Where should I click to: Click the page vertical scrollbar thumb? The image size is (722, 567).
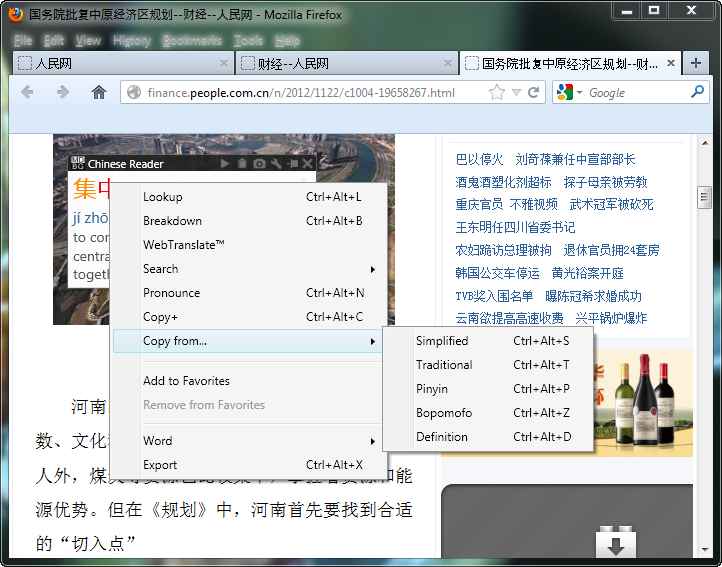704,197
